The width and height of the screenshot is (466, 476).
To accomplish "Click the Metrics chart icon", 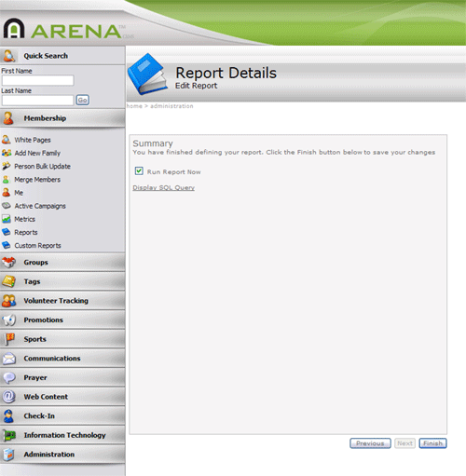I will [7, 219].
